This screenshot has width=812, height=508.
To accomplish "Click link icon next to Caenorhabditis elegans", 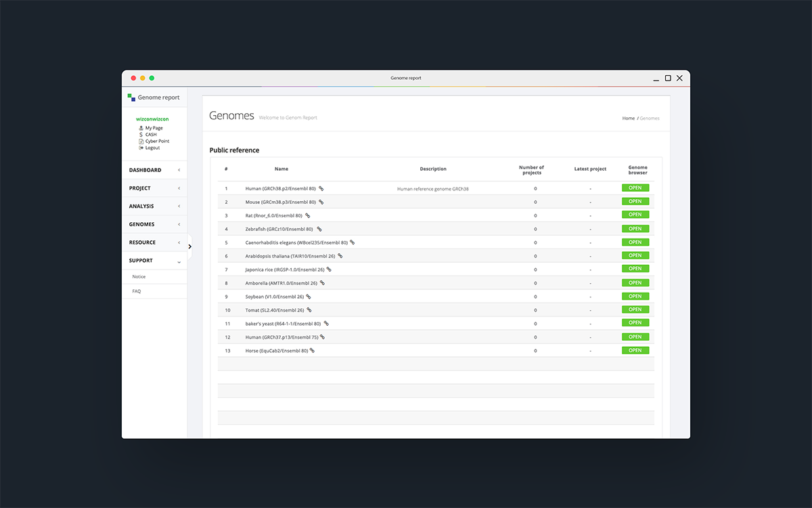I will (353, 242).
